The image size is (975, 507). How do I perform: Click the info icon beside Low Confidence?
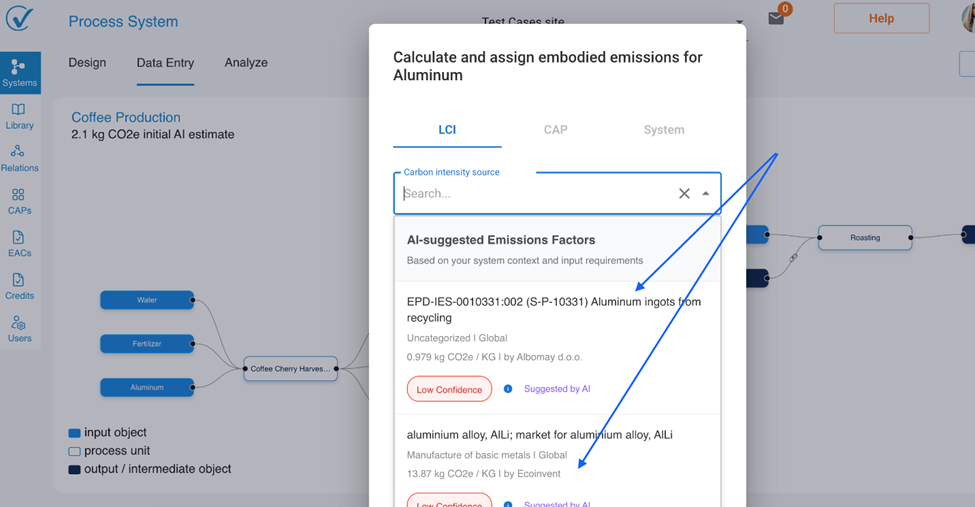coord(508,389)
